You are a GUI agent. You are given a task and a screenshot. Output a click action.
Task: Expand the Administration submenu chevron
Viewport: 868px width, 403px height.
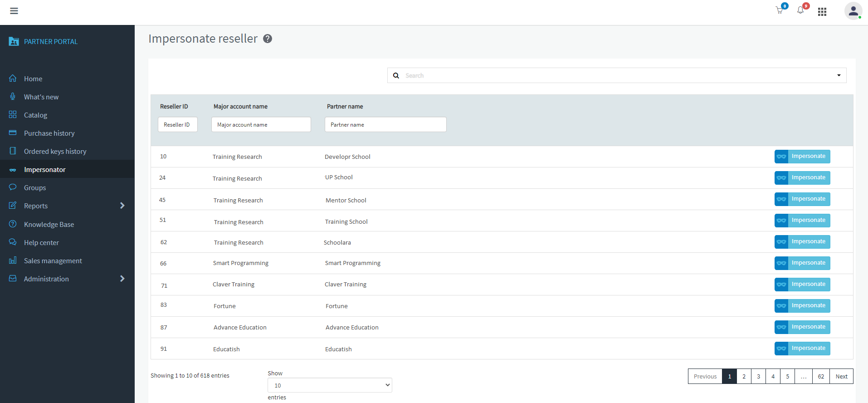(122, 279)
